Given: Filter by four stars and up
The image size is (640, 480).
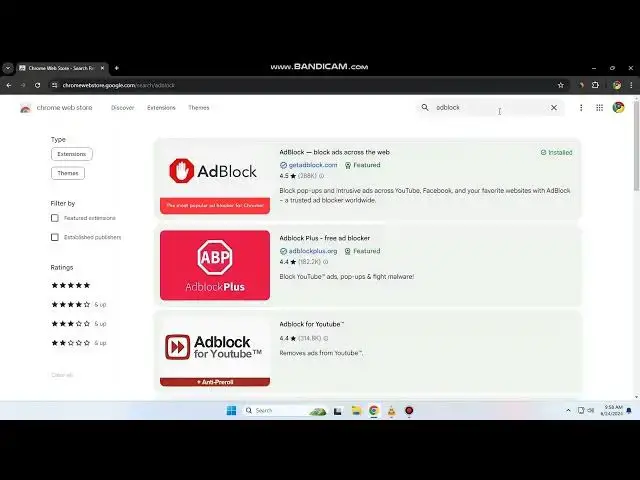Looking at the screenshot, I should (x=78, y=304).
